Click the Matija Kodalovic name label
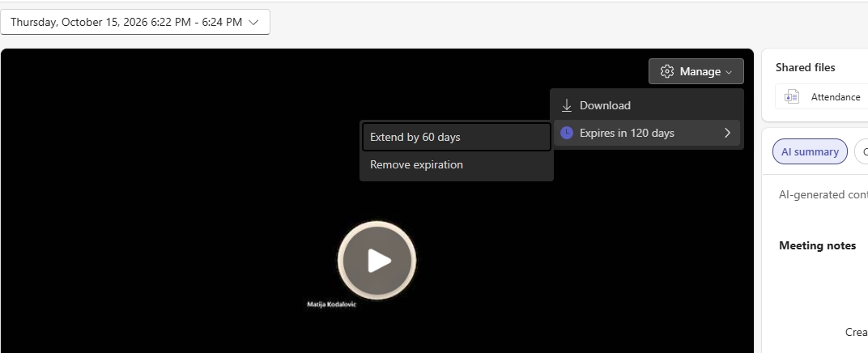Viewport: 868px width, 353px height. (332, 304)
